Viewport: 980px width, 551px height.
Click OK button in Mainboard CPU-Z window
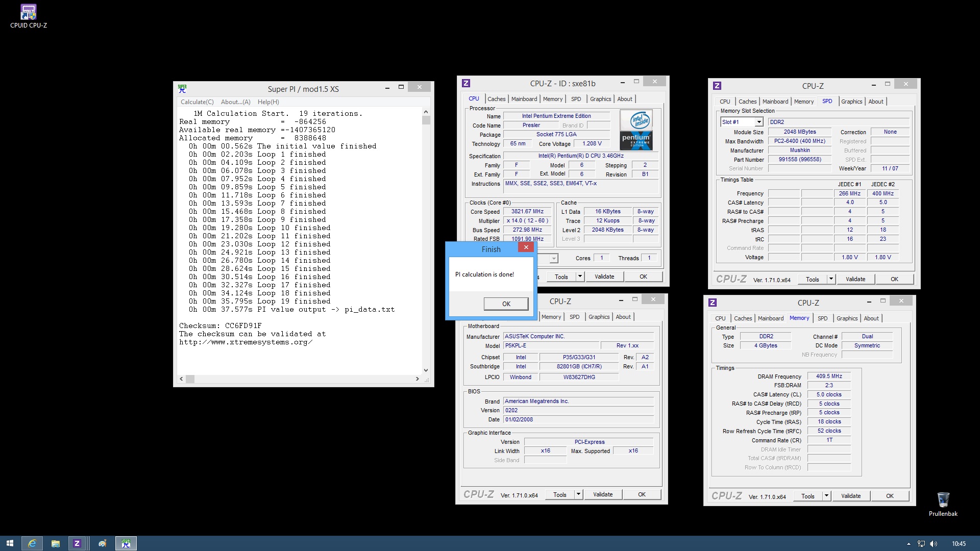(x=642, y=494)
